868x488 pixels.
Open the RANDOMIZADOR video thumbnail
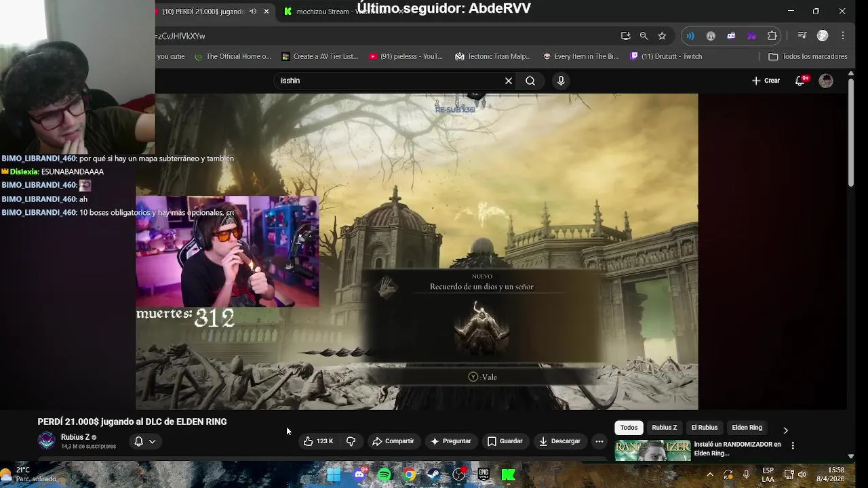(652, 451)
